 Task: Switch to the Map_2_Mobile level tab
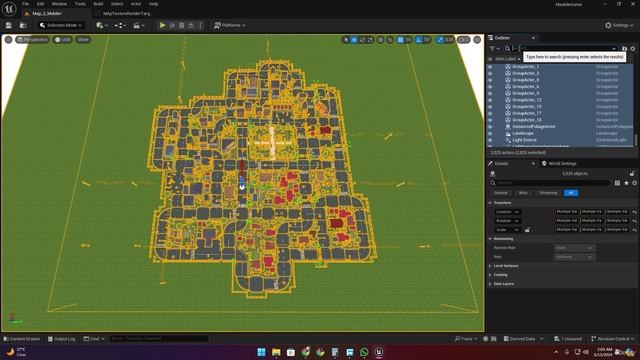(47, 13)
